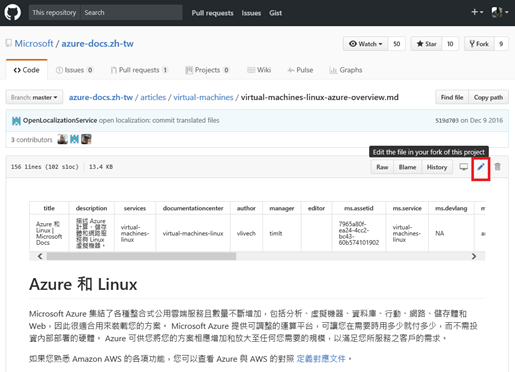Click the forks count 9
This screenshot has width=515, height=372.
pos(501,44)
